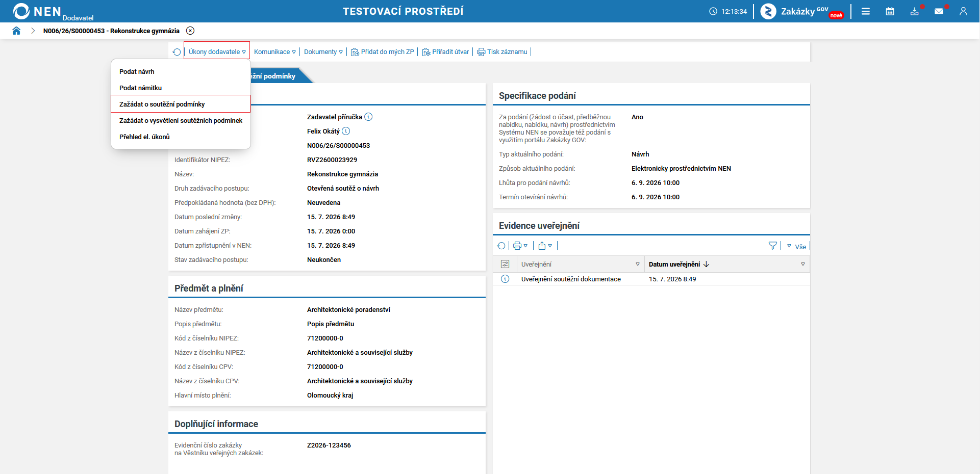This screenshot has width=980, height=474.
Task: Open the calendar icon in header
Action: point(890,11)
